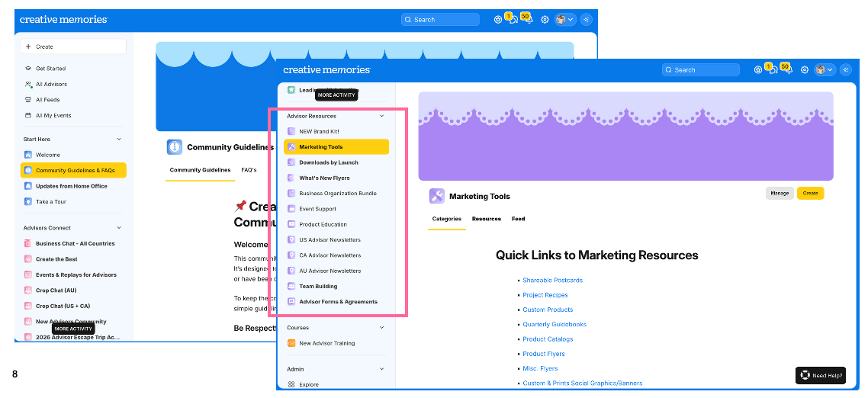Click the Event Support sidebar icon
This screenshot has height=398, width=868.
click(291, 209)
